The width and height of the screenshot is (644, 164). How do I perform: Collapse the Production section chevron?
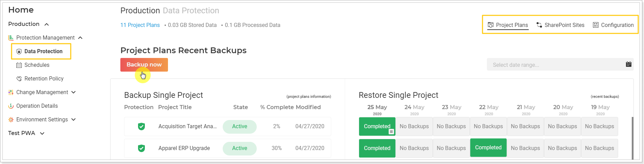tap(47, 24)
